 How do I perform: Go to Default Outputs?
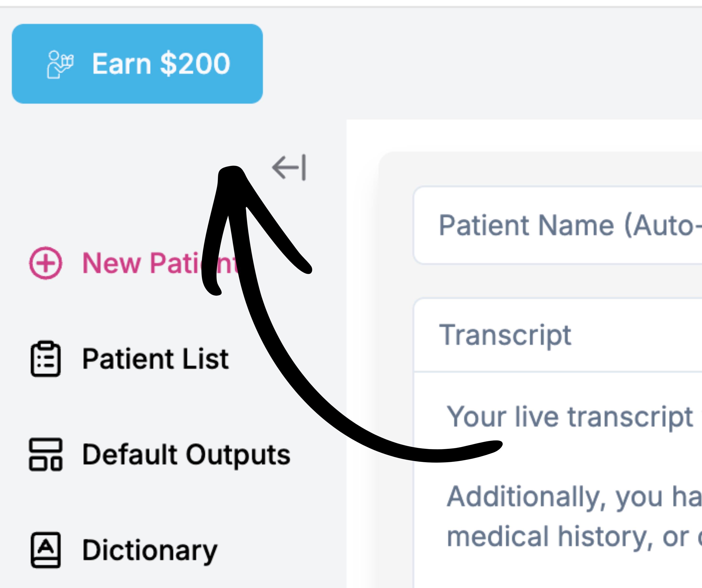tap(186, 454)
